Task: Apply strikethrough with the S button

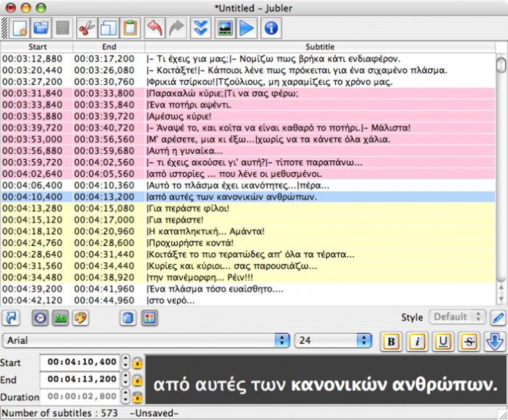Action: point(469,341)
